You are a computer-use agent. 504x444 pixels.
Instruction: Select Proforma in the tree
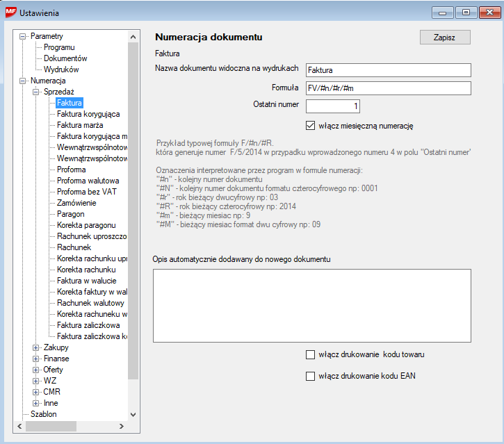(71, 170)
